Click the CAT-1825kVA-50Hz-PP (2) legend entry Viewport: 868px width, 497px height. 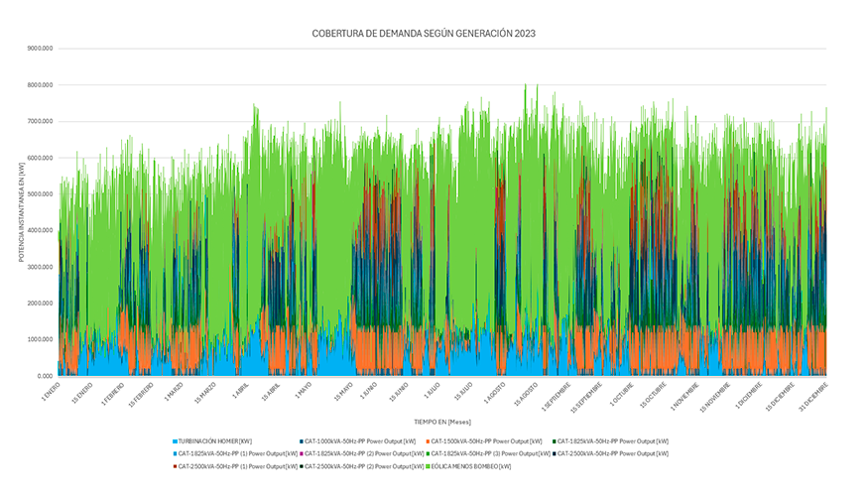[358, 453]
